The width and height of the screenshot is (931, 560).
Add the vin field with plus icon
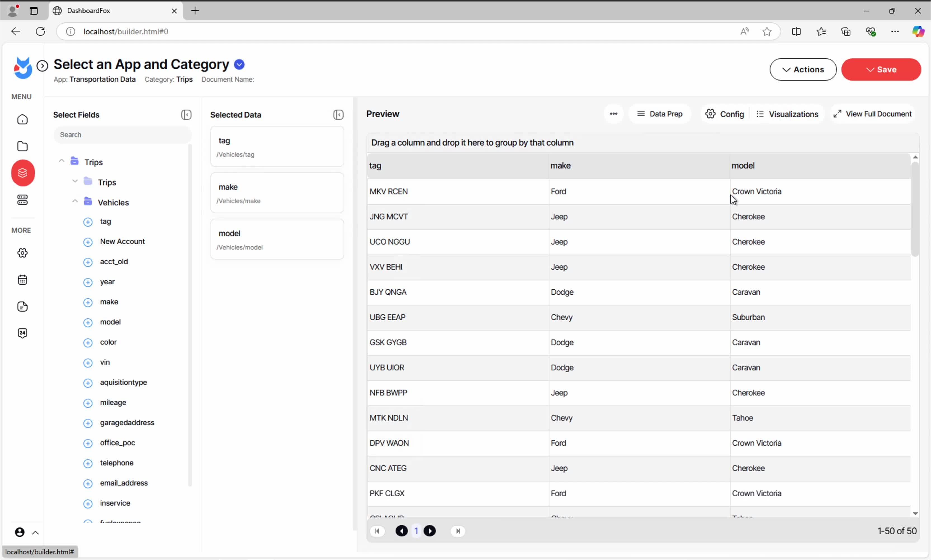pyautogui.click(x=88, y=363)
